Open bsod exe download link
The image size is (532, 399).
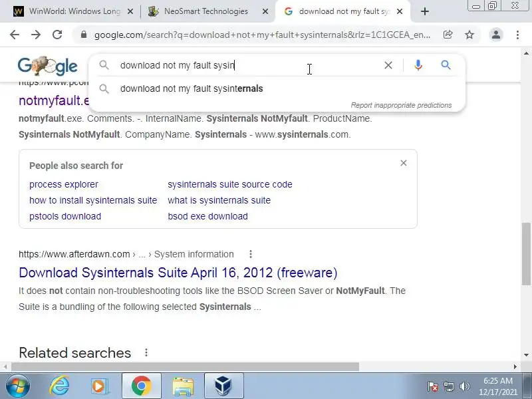pos(207,216)
